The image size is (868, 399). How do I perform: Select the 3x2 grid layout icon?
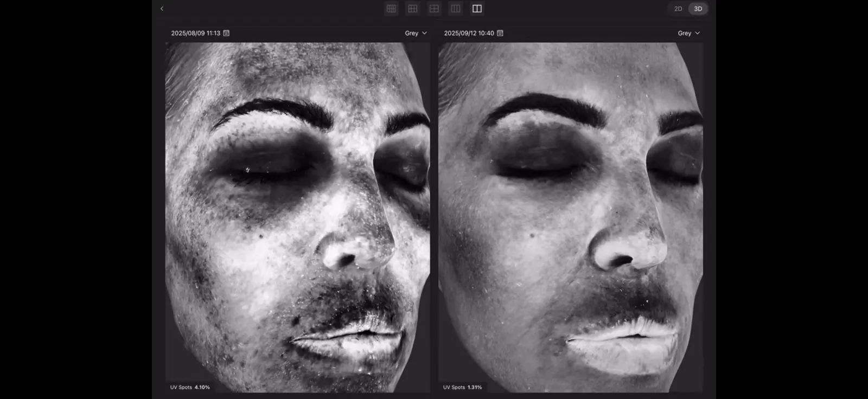(413, 9)
